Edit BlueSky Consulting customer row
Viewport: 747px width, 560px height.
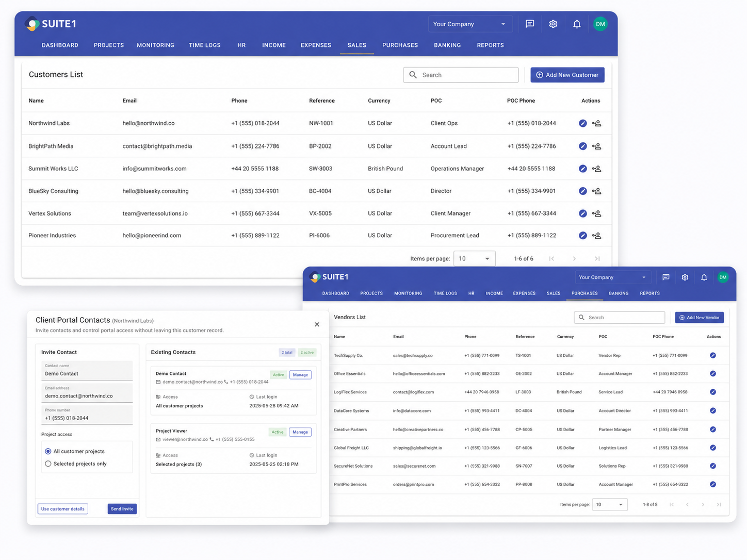point(582,191)
